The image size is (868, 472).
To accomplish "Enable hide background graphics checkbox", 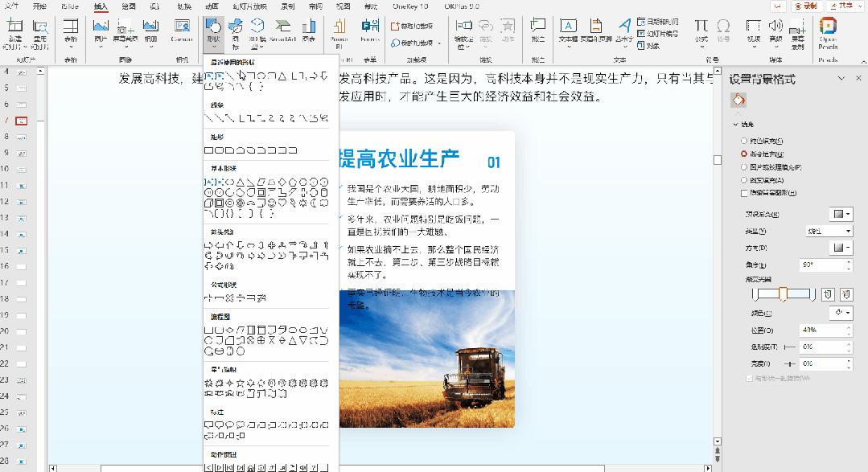I will [744, 192].
